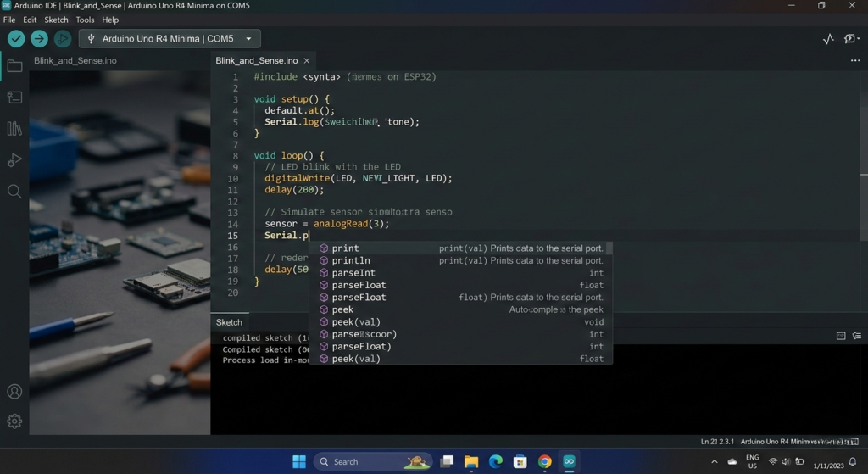
Task: Open the Search magnifier in the sidebar
Action: [x=14, y=192]
